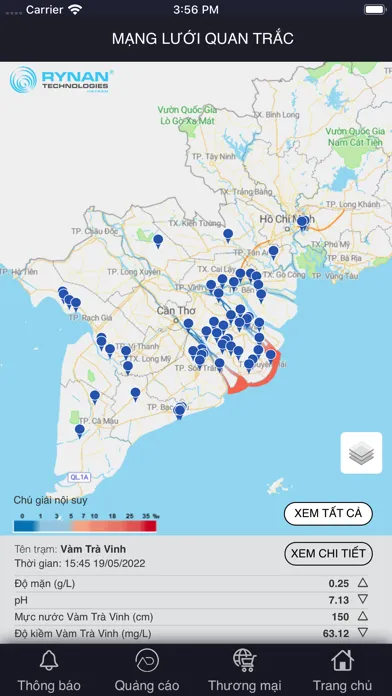This screenshot has height=696, width=392.
Task: Tap upward triangle on Độ mặn row
Action: point(363,582)
